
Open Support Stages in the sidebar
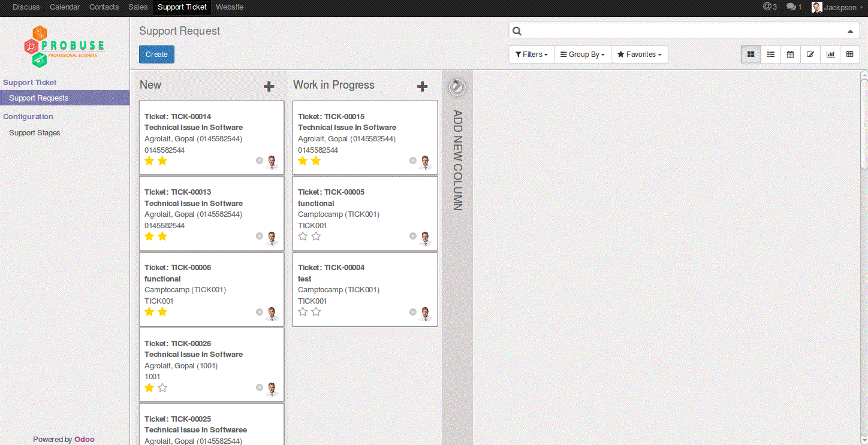click(x=35, y=133)
